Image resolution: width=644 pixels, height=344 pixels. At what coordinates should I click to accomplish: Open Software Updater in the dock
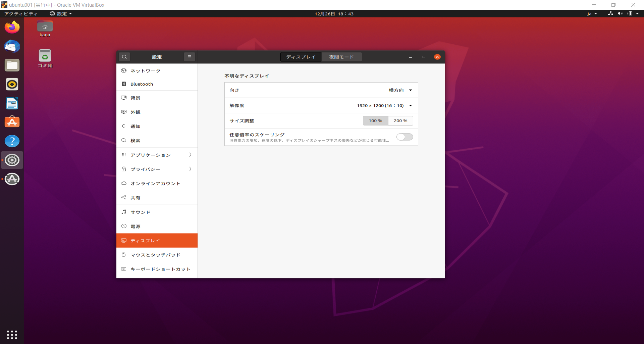pyautogui.click(x=12, y=179)
